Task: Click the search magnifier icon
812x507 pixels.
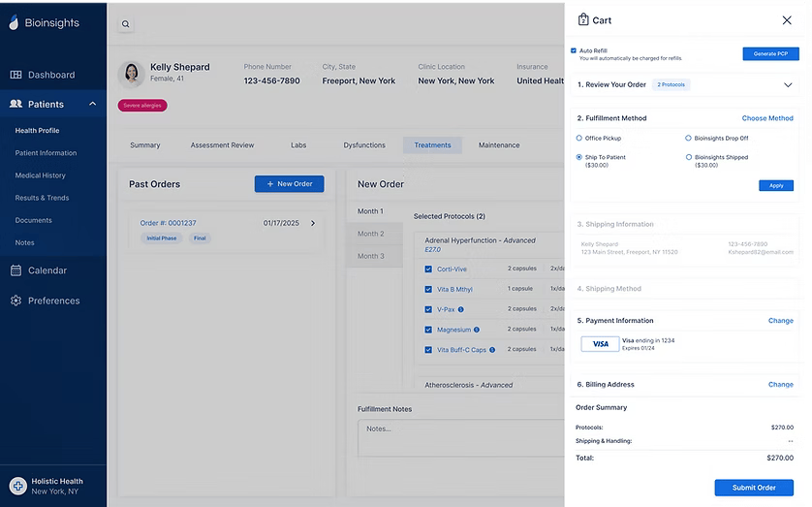Action: [126, 24]
